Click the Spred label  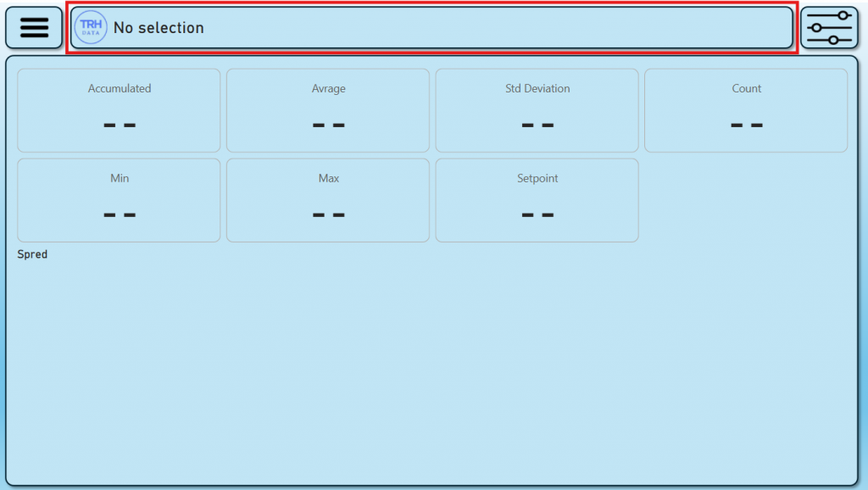32,254
